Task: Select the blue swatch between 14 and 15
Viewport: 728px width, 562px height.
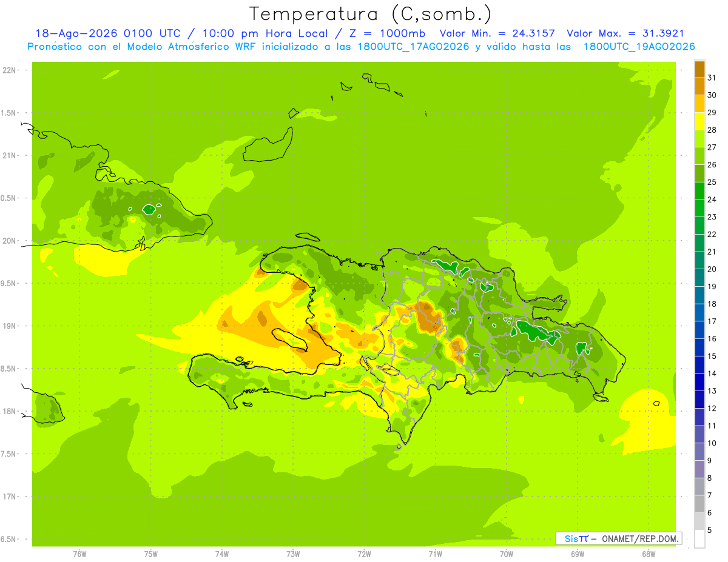Action: [x=699, y=365]
